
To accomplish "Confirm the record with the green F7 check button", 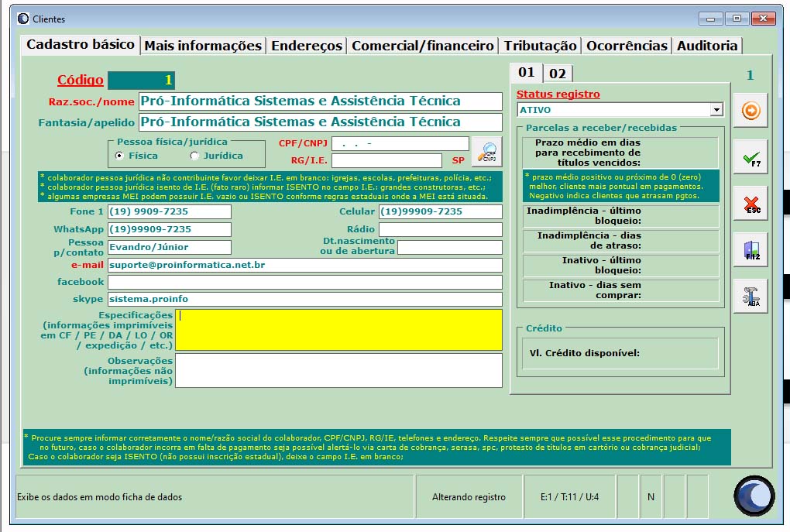I will coord(750,156).
